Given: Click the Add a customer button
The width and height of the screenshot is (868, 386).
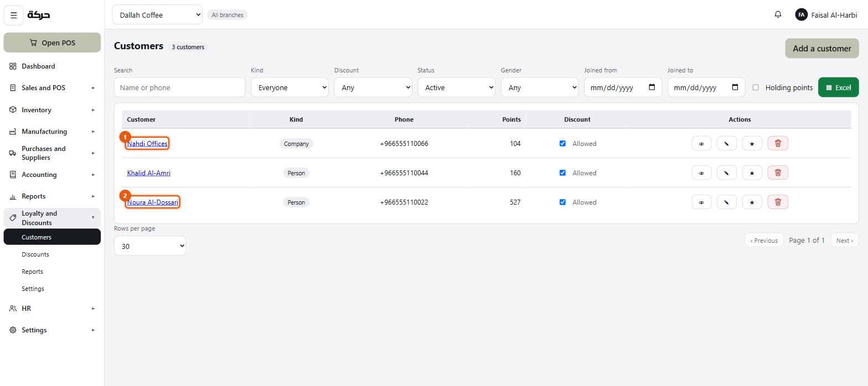Looking at the screenshot, I should tap(821, 48).
